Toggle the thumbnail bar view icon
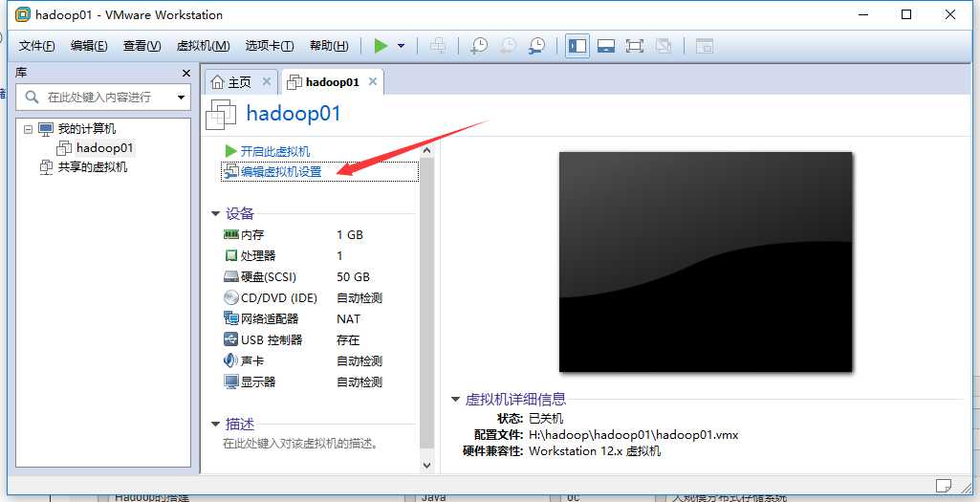 pos(605,46)
